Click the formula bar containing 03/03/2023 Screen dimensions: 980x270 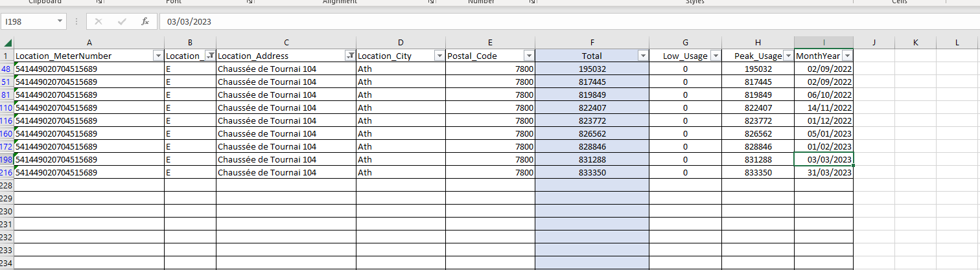[568, 21]
